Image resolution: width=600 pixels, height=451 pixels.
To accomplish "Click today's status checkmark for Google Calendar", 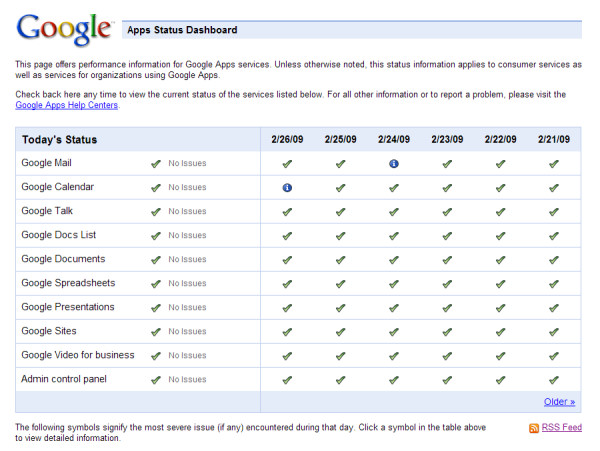I will coord(156,188).
